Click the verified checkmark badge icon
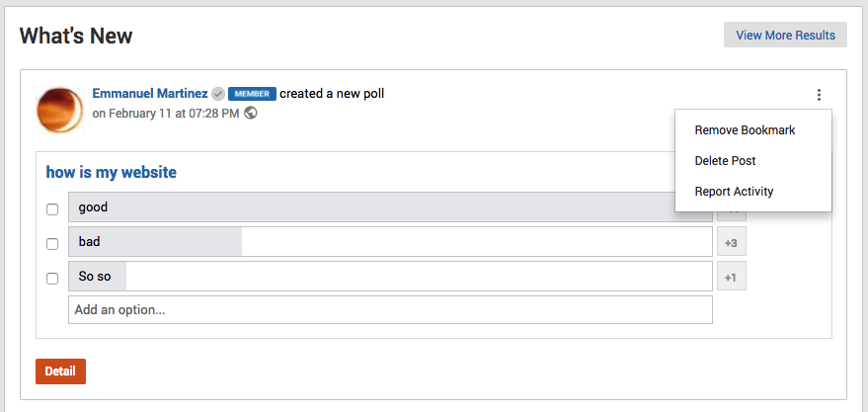The height and width of the screenshot is (412, 868). (x=218, y=94)
